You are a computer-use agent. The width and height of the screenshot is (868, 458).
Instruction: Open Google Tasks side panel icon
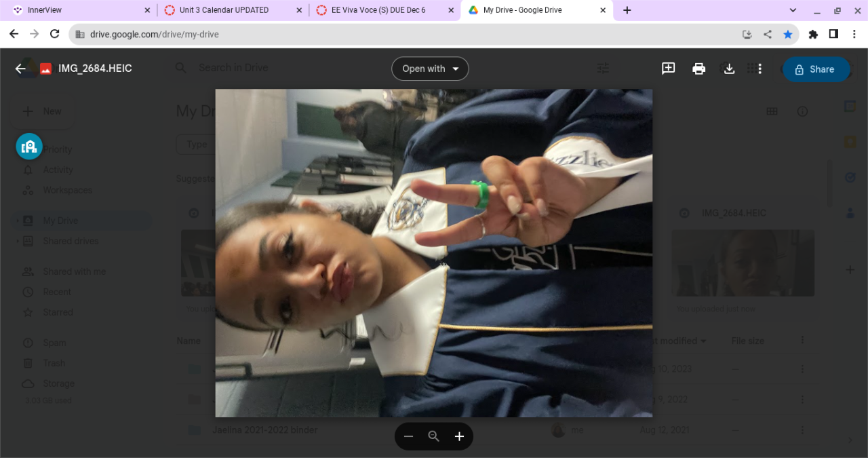[x=850, y=177]
